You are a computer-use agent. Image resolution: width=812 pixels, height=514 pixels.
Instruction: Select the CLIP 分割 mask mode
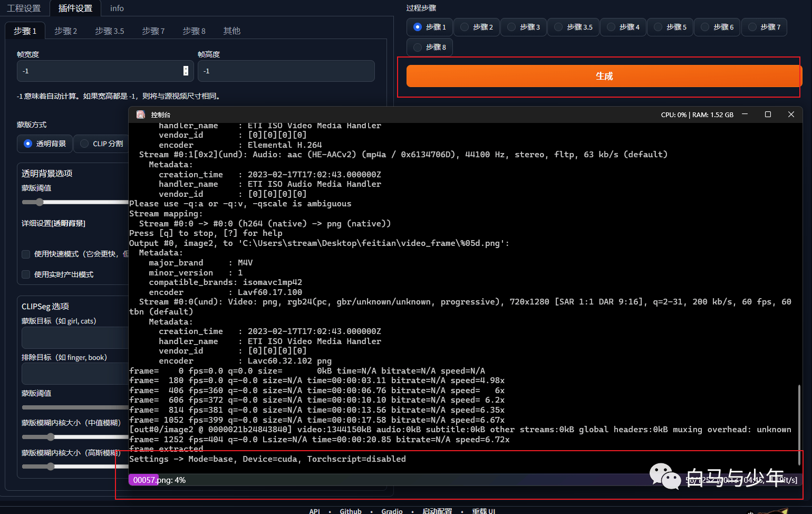[102, 144]
